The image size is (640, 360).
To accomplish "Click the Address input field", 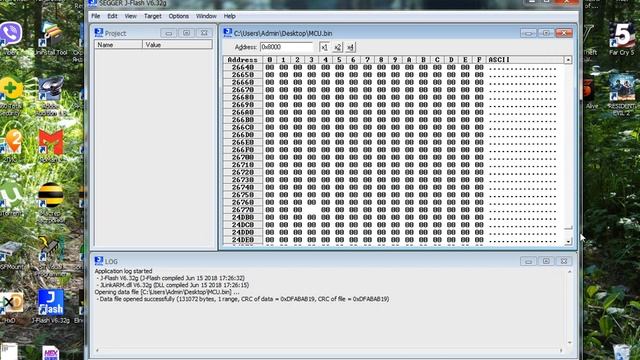I will (286, 47).
